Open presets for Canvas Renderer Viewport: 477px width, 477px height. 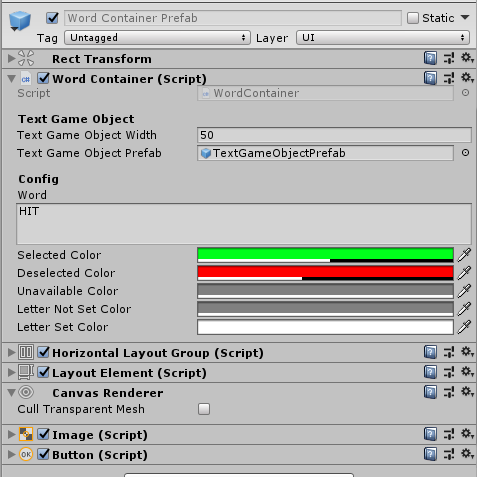449,392
